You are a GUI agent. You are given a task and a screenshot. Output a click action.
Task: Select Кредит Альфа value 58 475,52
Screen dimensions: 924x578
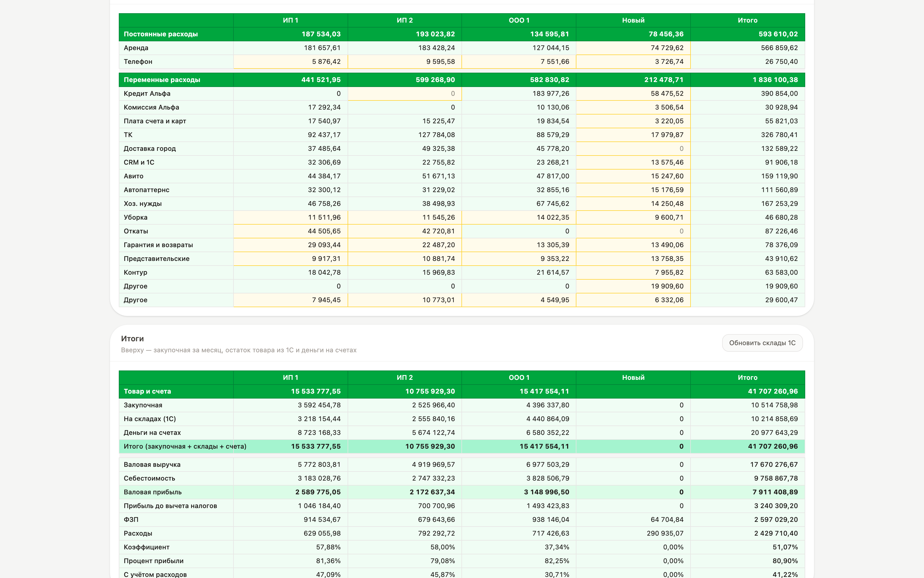click(x=633, y=94)
